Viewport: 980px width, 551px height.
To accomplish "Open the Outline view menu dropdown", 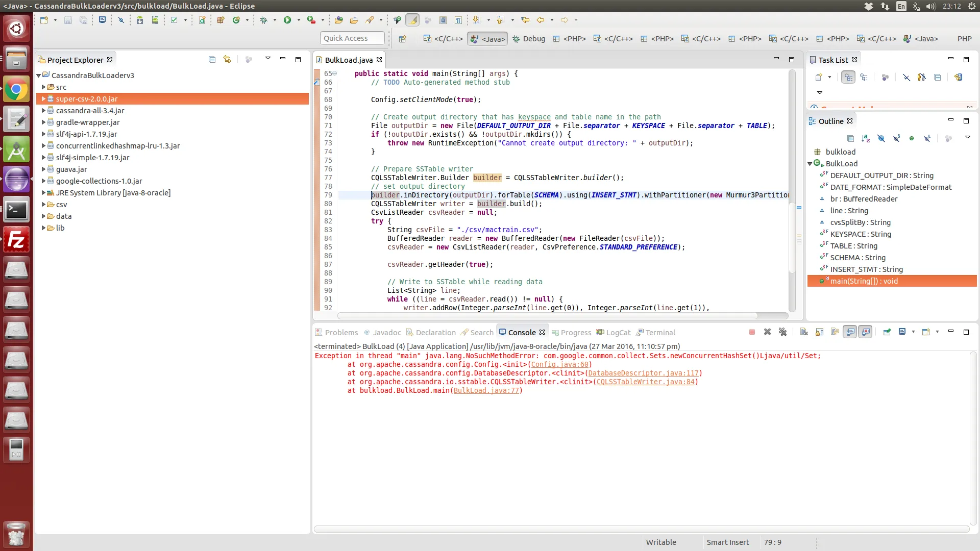I will pos(967,137).
